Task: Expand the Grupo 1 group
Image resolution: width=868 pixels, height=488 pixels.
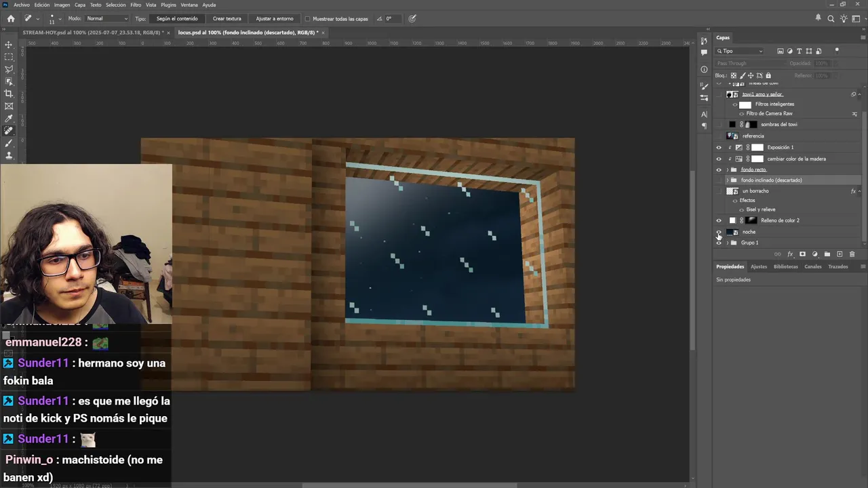Action: [728, 243]
